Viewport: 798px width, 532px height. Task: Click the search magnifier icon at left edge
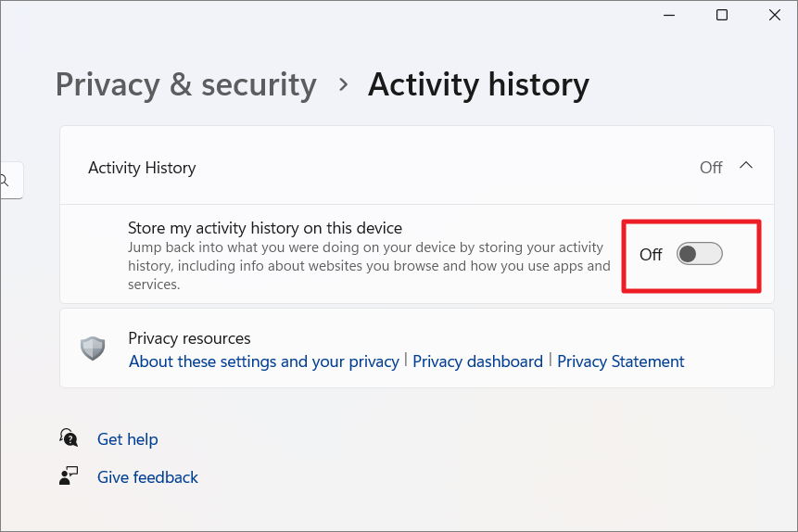point(6,181)
